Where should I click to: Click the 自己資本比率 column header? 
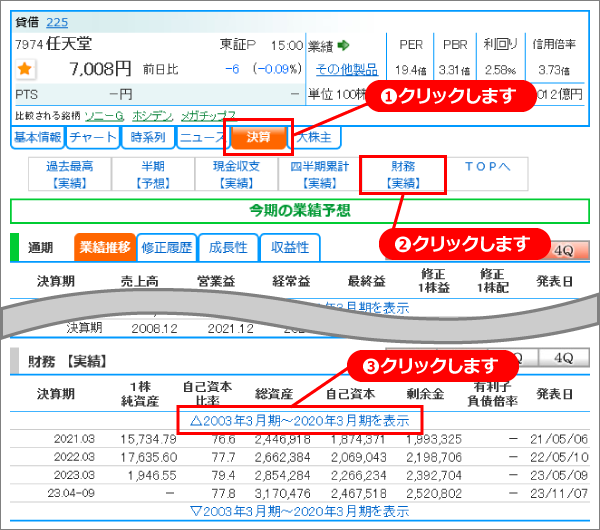coord(208,393)
